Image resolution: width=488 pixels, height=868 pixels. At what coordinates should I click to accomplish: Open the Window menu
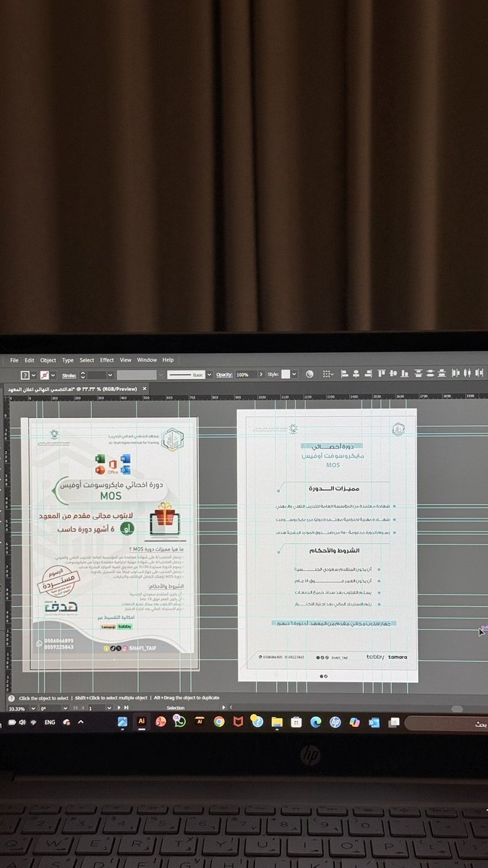point(147,359)
